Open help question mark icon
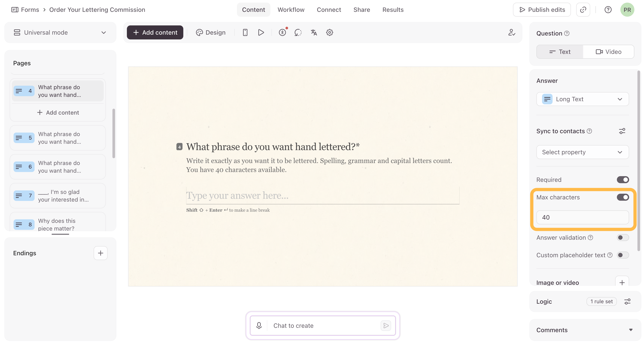Screen dimensions: 644x344 pyautogui.click(x=608, y=10)
